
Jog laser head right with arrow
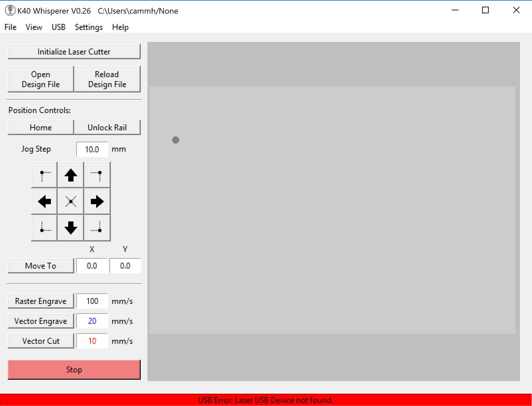pyautogui.click(x=97, y=202)
